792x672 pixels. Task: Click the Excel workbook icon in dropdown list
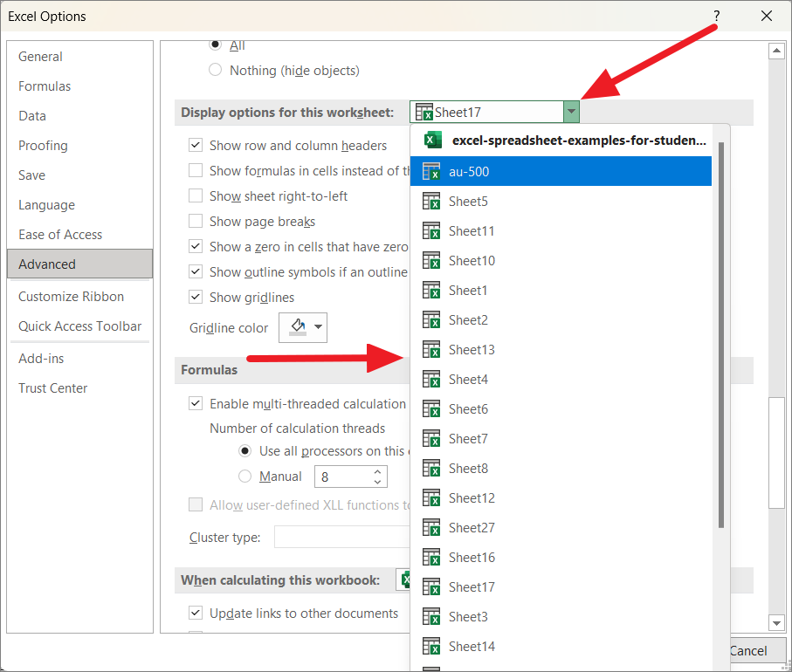(433, 141)
